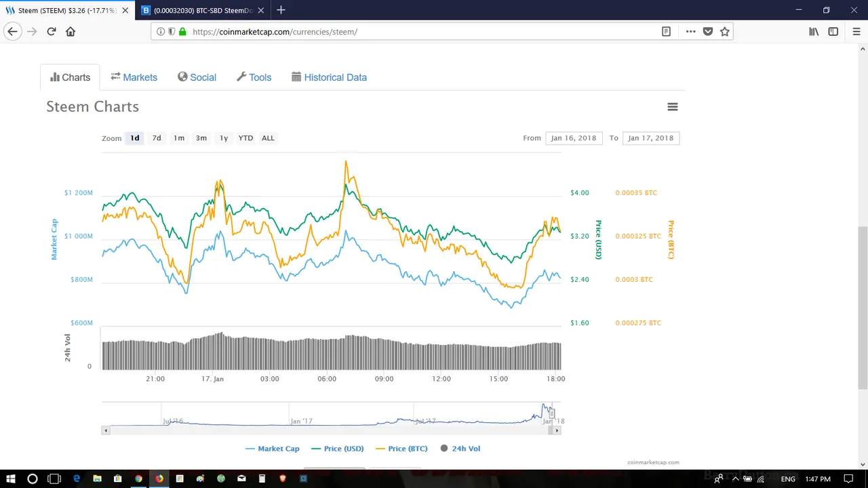Click the From date field Jan 16, 2018
Viewport: 868px width, 488px height.
coord(574,138)
